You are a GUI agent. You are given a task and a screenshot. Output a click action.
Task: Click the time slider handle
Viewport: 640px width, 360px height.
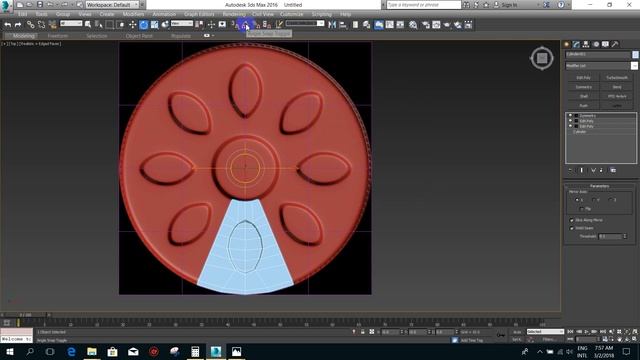(26, 315)
